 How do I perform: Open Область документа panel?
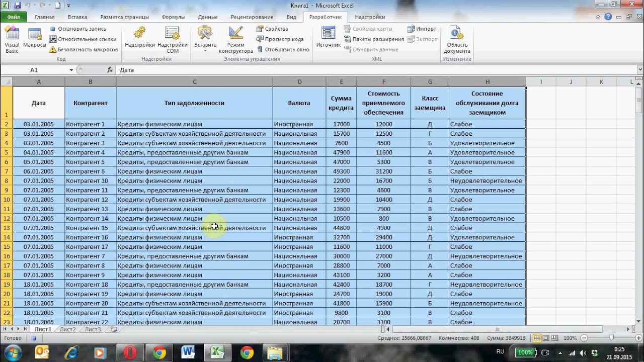tap(457, 39)
